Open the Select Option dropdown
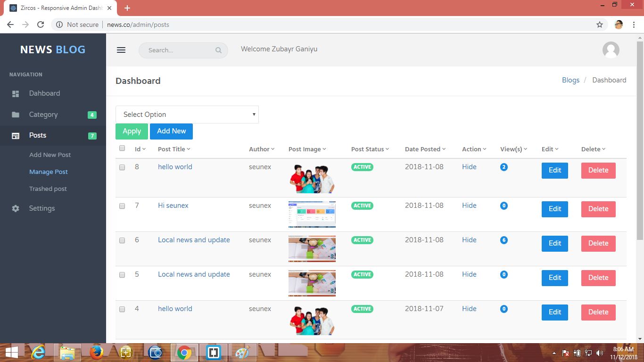 [187, 115]
